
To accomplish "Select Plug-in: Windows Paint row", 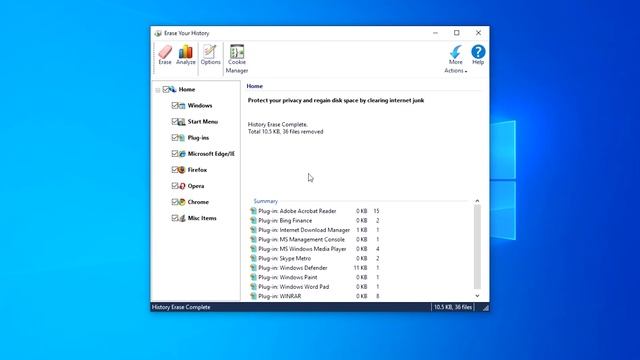I will pyautogui.click(x=315, y=277).
